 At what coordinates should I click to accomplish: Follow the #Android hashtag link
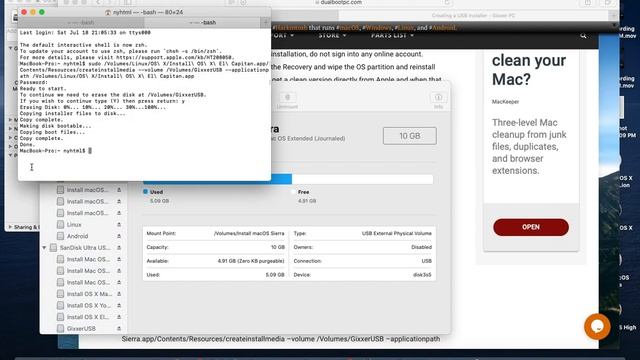[x=442, y=28]
